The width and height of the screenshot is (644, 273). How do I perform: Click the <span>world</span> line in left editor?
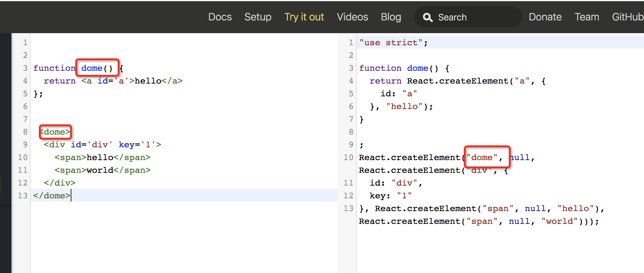(103, 170)
